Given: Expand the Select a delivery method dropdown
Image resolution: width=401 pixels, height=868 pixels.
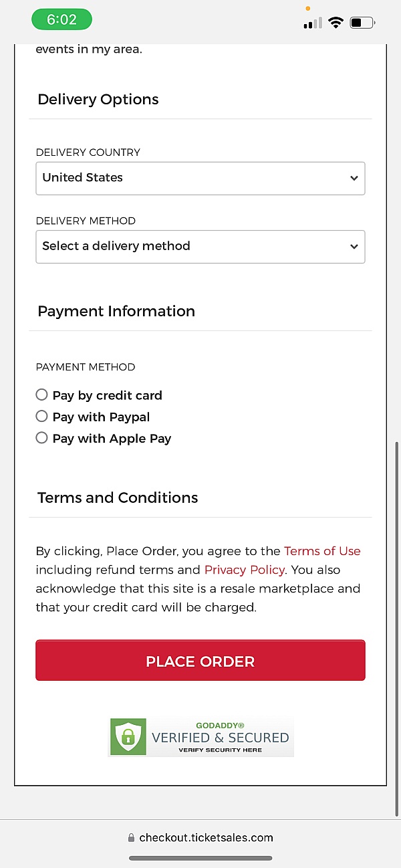Looking at the screenshot, I should pyautogui.click(x=200, y=246).
